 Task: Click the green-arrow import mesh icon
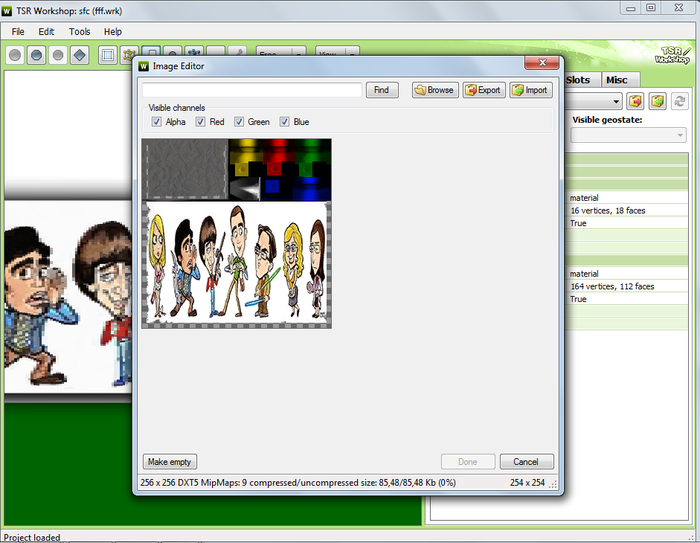pyautogui.click(x=657, y=102)
